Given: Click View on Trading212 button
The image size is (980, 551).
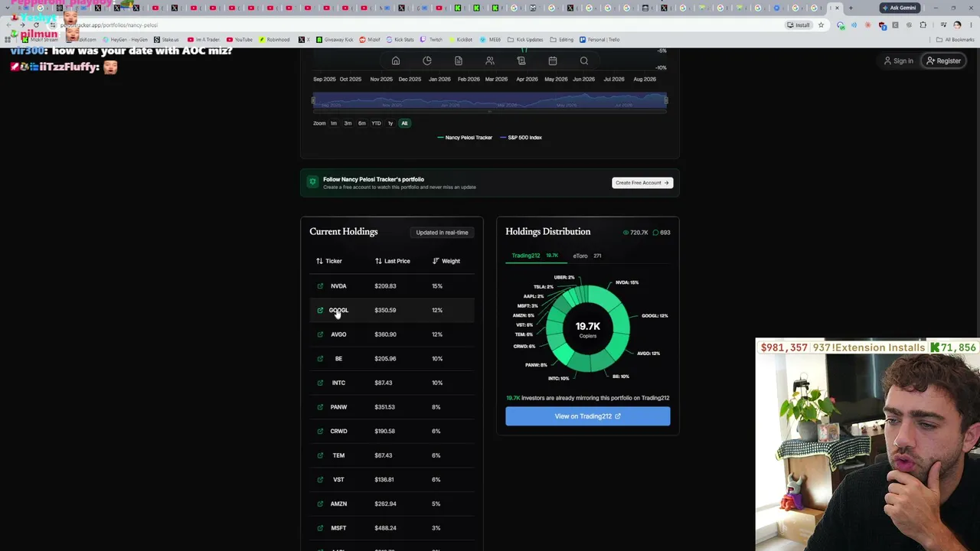Looking at the screenshot, I should click(588, 416).
